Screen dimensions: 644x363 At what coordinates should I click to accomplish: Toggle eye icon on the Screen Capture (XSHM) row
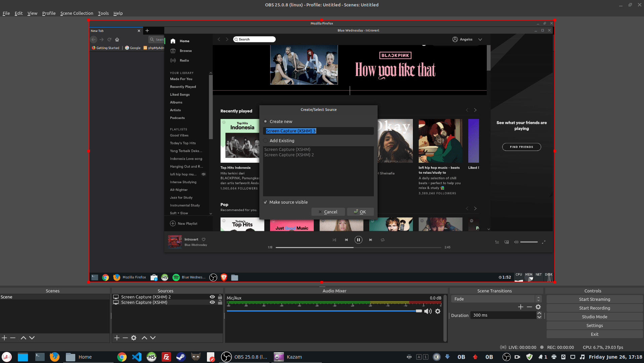212,302
